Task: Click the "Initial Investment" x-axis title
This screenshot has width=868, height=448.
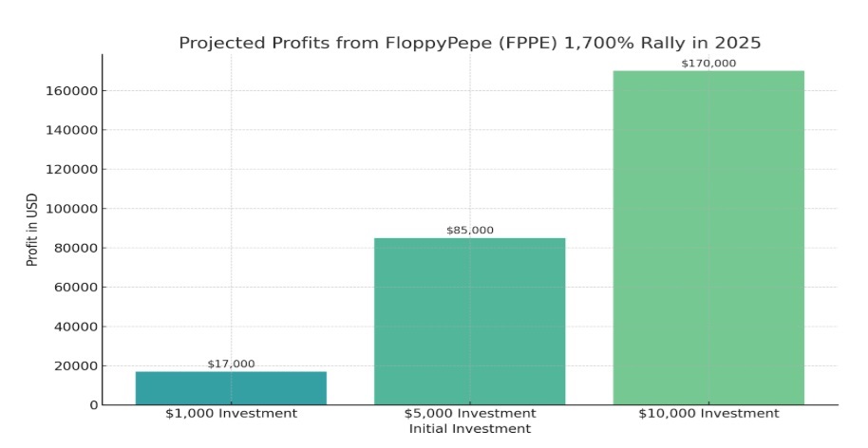Action: pos(470,429)
